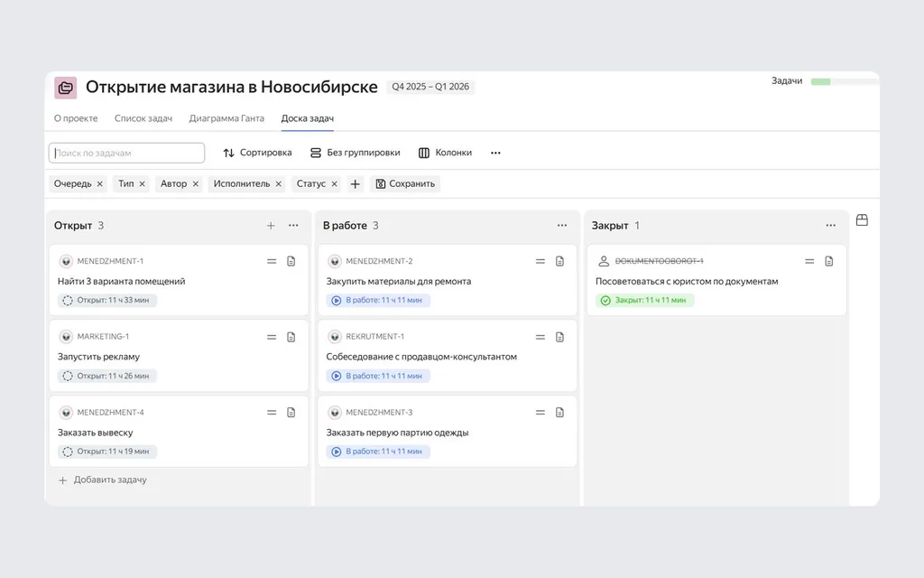This screenshot has height=578, width=924.
Task: Open task Посоветоваться с юристом по документам
Action: coord(687,282)
